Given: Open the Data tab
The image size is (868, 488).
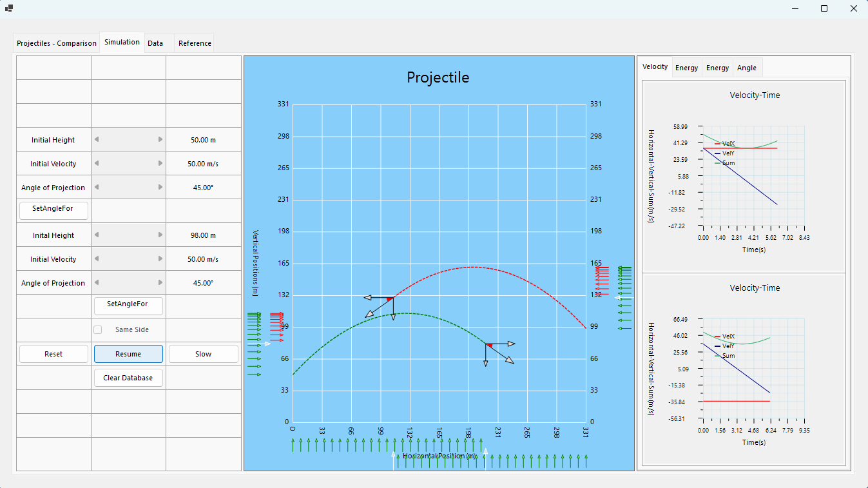Looking at the screenshot, I should 155,43.
